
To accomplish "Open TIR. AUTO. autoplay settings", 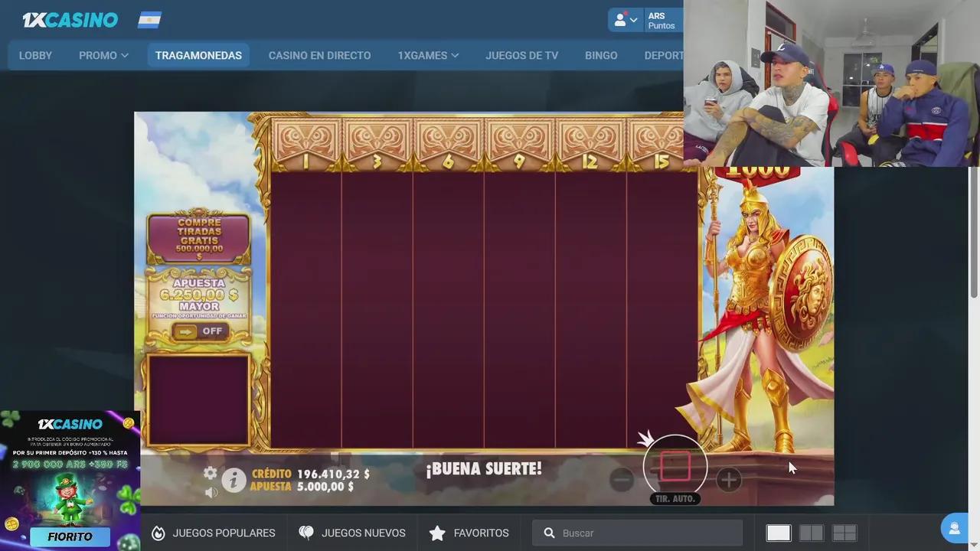I will tap(675, 498).
